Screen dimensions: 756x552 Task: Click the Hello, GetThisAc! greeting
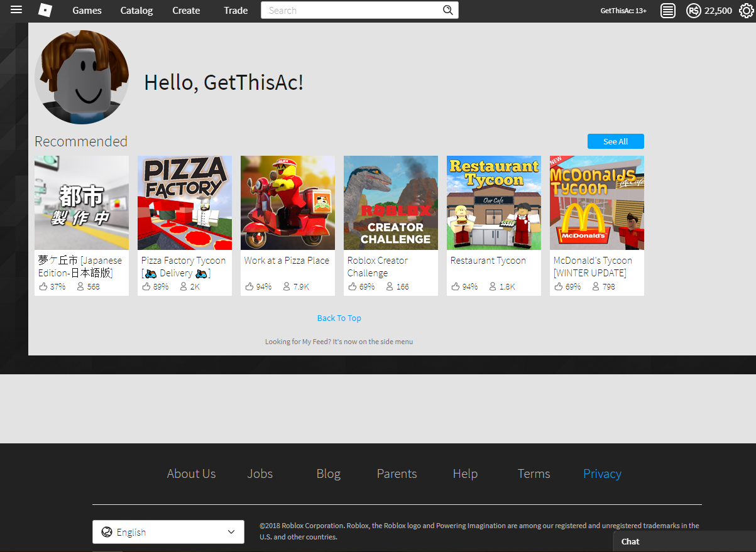tap(224, 82)
